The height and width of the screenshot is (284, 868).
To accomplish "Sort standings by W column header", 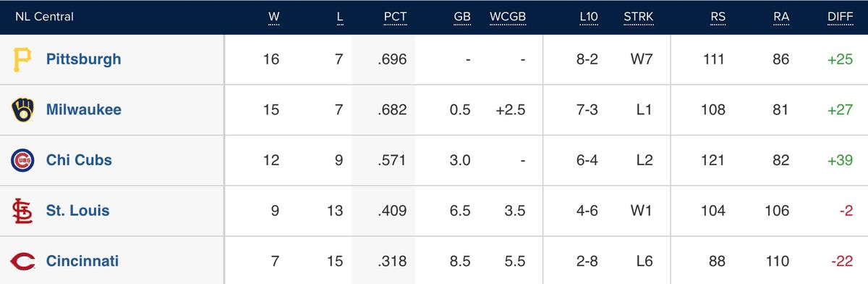I will 273,17.
